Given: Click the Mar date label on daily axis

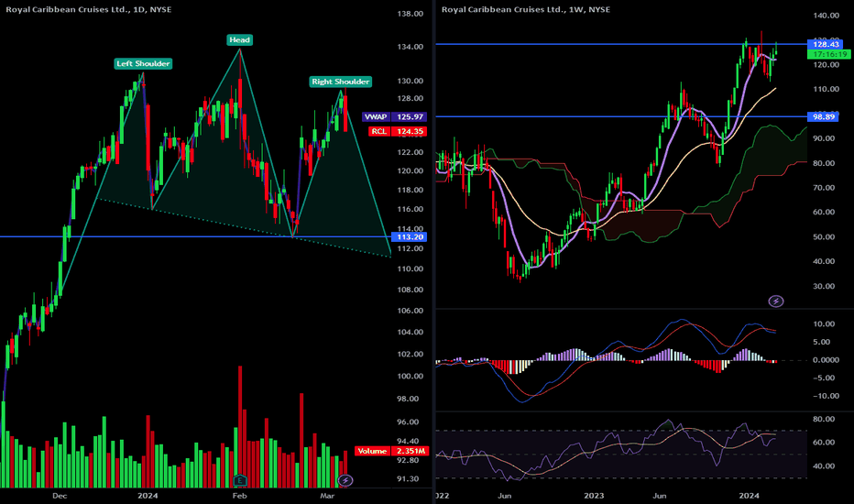Looking at the screenshot, I should (327, 496).
